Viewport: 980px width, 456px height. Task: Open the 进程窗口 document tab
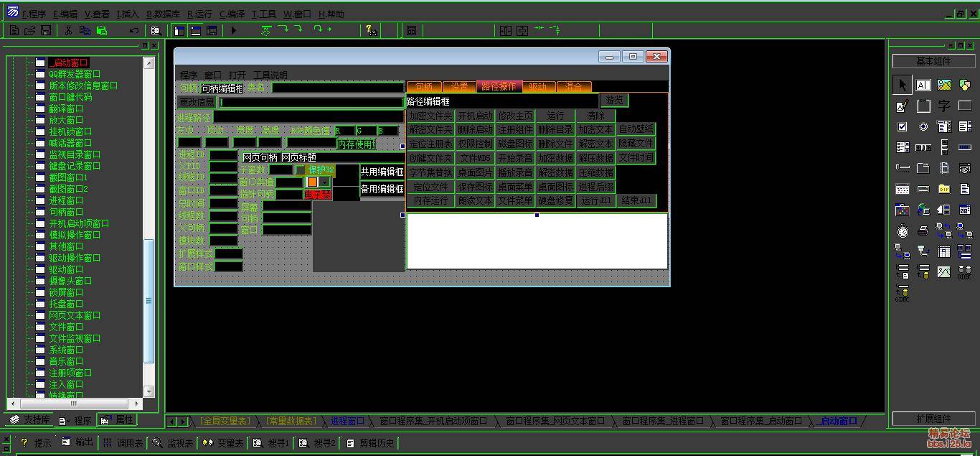pos(348,421)
